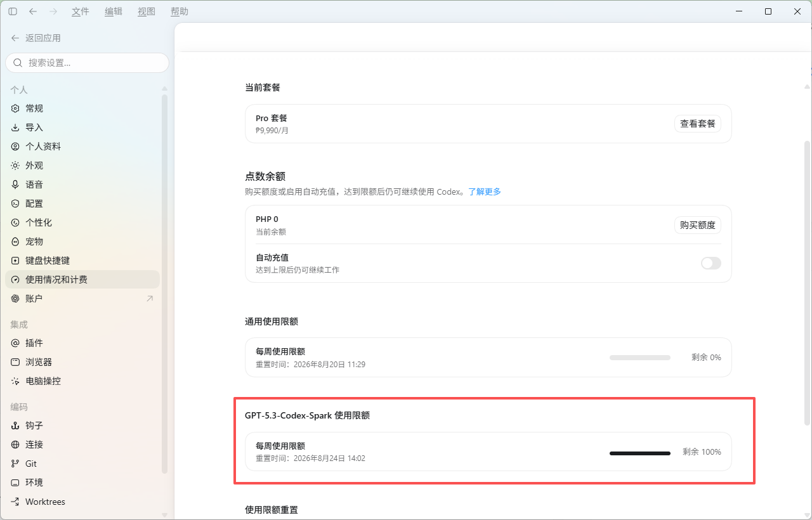Image resolution: width=812 pixels, height=520 pixels.
Task: Open 常规 settings page
Action: click(x=82, y=108)
